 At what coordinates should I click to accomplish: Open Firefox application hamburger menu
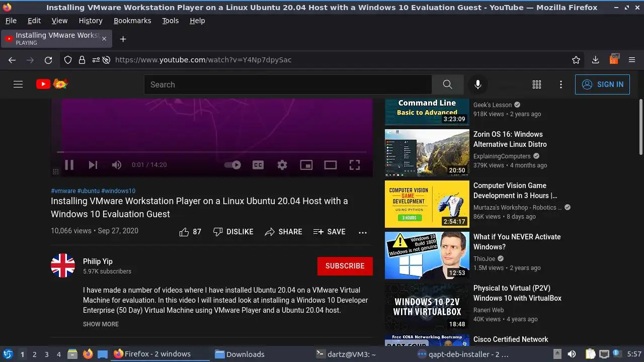coord(632,60)
